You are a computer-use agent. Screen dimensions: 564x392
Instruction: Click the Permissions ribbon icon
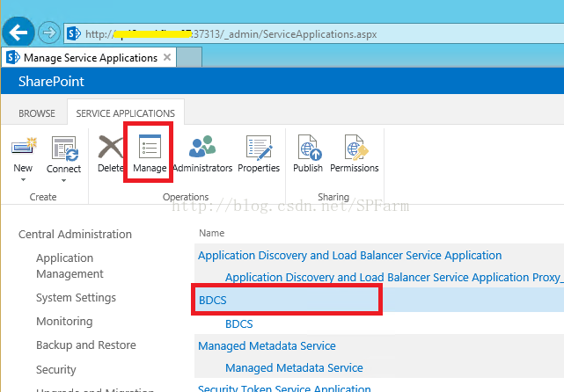pos(356,147)
